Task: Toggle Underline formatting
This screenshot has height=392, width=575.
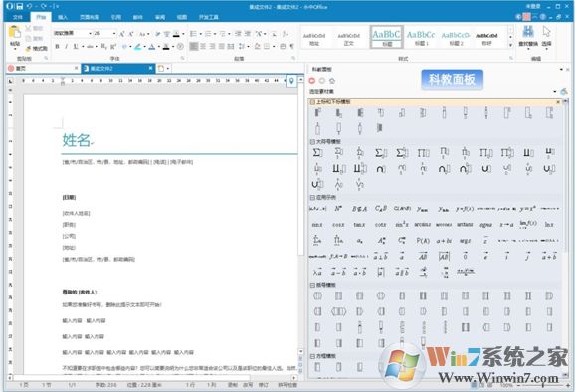Action: coord(76,47)
